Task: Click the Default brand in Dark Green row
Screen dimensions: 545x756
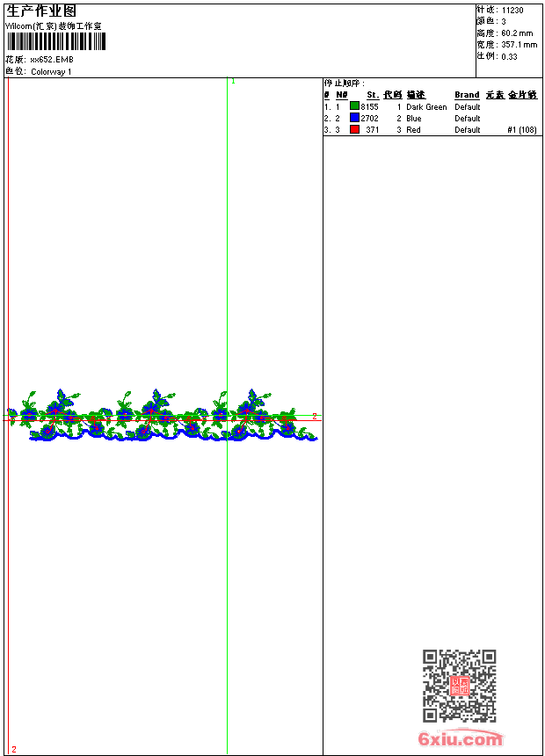Action: [468, 107]
